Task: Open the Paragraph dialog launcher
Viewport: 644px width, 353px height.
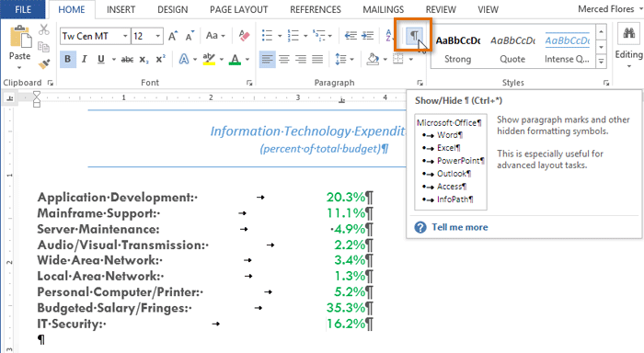Action: point(420,83)
